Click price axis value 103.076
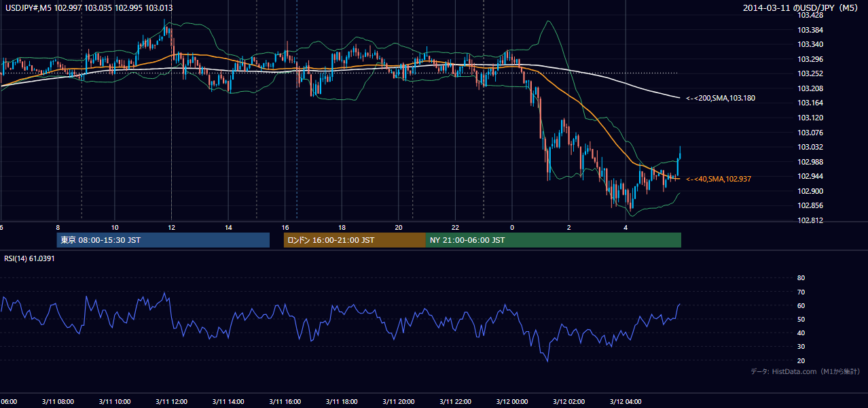 pyautogui.click(x=810, y=133)
